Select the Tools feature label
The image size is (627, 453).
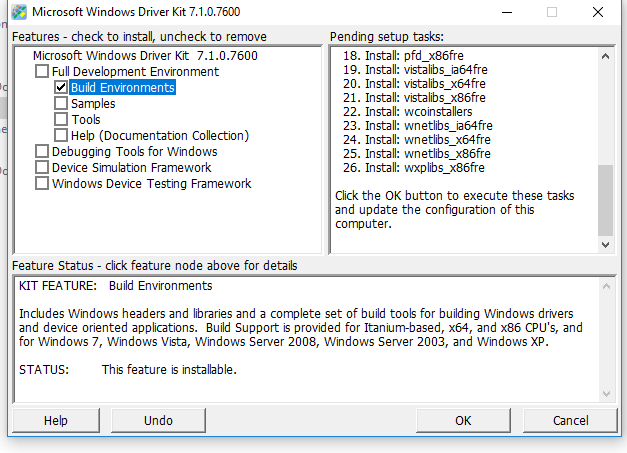click(86, 120)
